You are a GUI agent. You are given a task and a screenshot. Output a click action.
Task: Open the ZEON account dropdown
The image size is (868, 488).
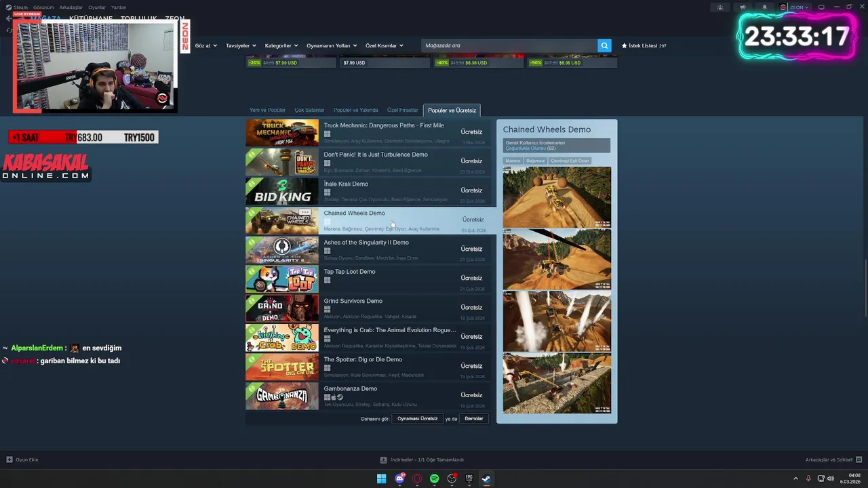[x=794, y=7]
